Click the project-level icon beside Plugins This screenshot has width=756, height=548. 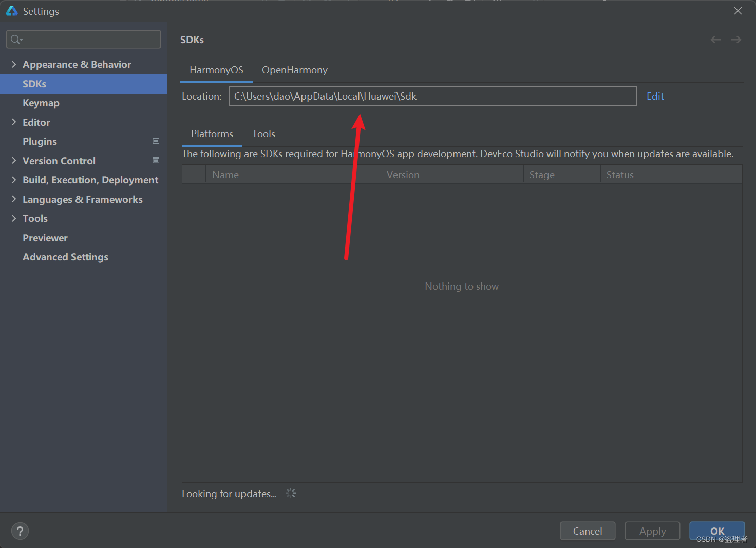click(x=156, y=141)
